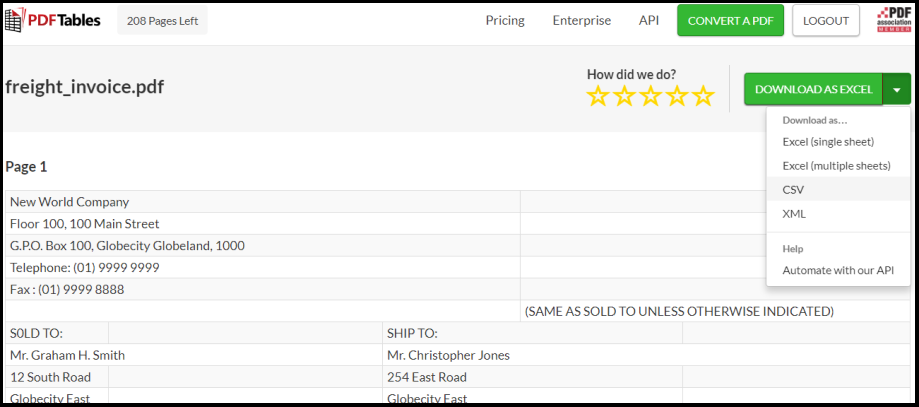
Task: Click the Convert a PDF button
Action: [730, 20]
